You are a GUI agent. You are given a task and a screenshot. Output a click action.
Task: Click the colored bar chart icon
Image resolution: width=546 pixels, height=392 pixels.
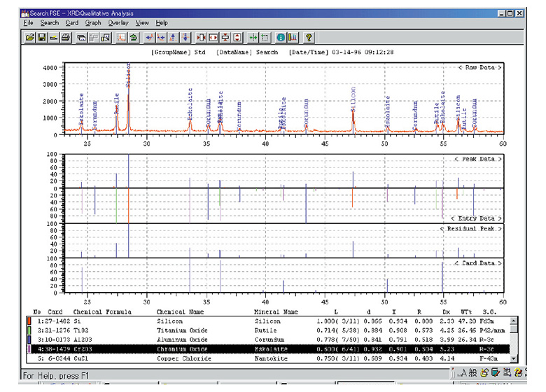(x=293, y=37)
